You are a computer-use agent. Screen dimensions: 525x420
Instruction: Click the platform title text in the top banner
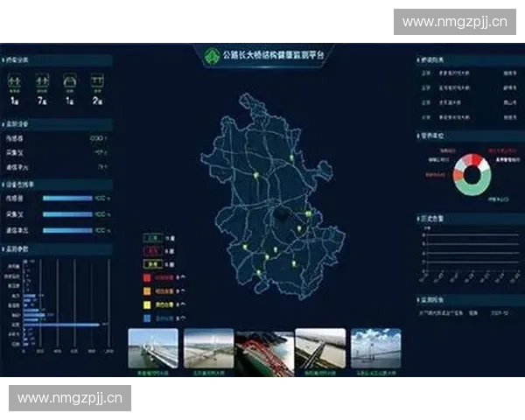[274, 55]
